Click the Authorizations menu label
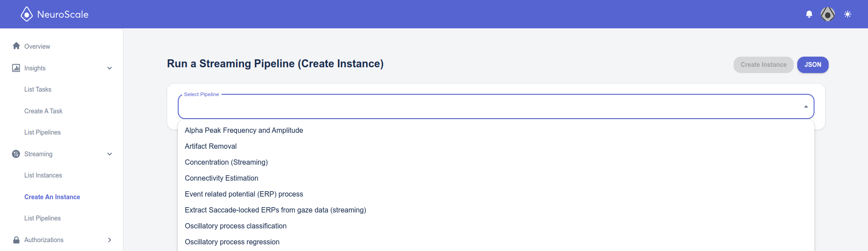Viewport: 868px width, 251px height. [x=44, y=240]
